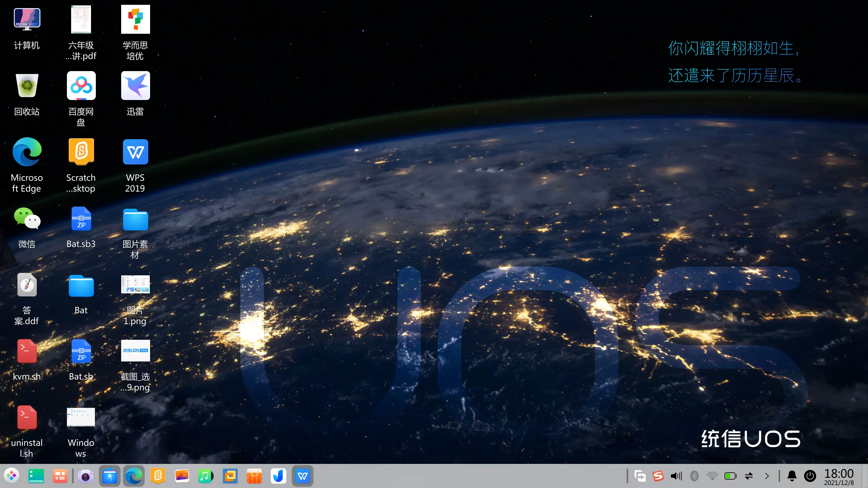868x488 pixels.
Task: Open the launcher from the dock
Action: click(12, 476)
